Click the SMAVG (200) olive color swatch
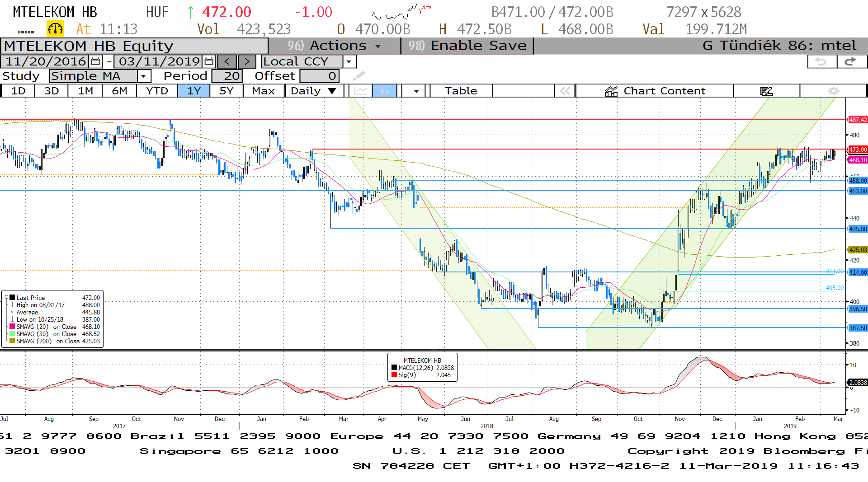 pos(12,341)
